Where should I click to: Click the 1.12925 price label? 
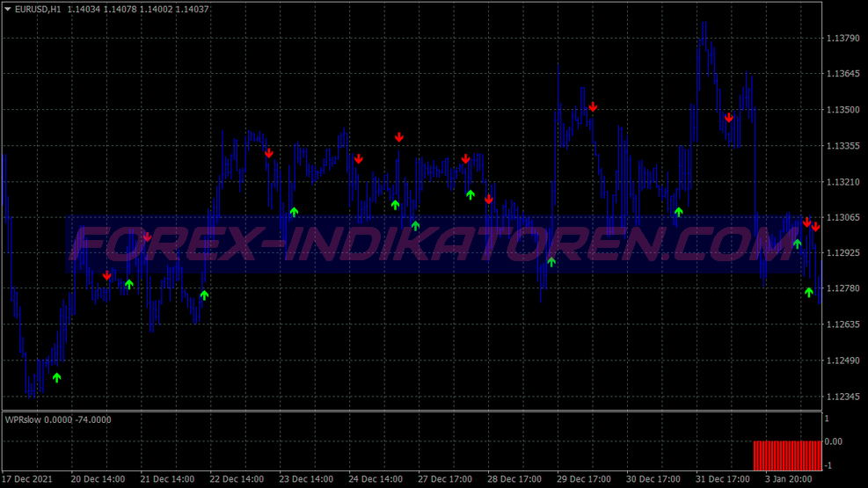click(842, 253)
